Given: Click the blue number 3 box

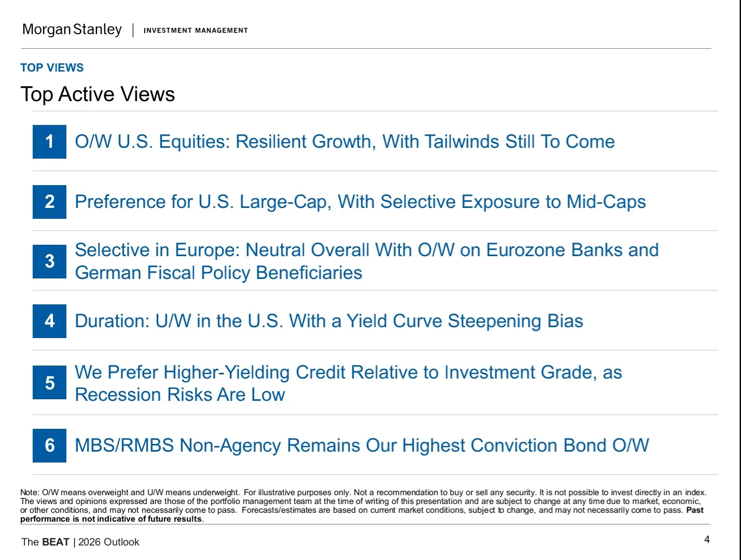Looking at the screenshot, I should 49,261.
